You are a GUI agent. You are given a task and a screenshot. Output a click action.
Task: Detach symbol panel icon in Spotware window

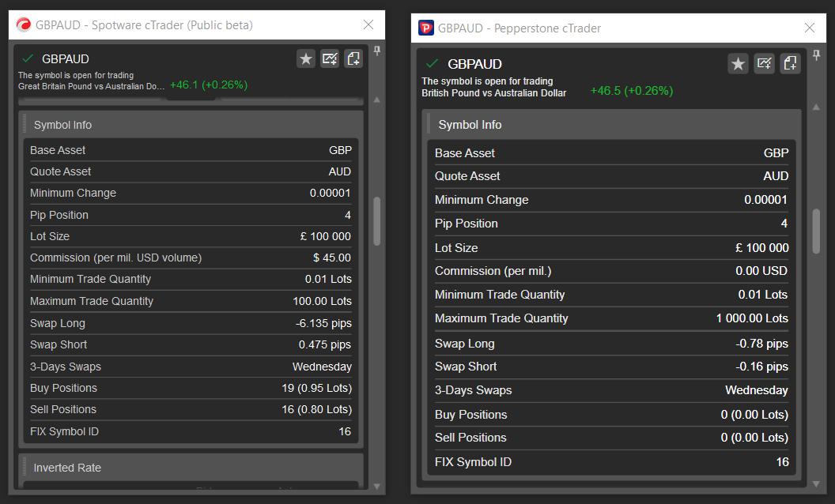353,58
